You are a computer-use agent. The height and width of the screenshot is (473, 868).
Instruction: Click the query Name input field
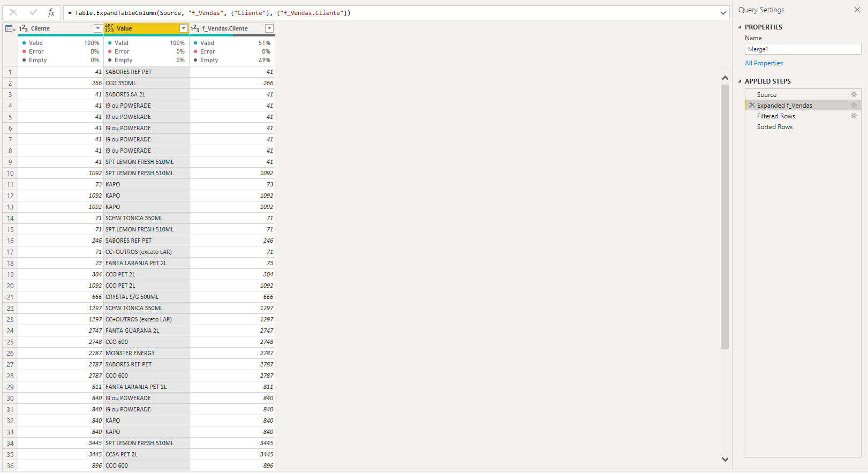click(x=803, y=49)
